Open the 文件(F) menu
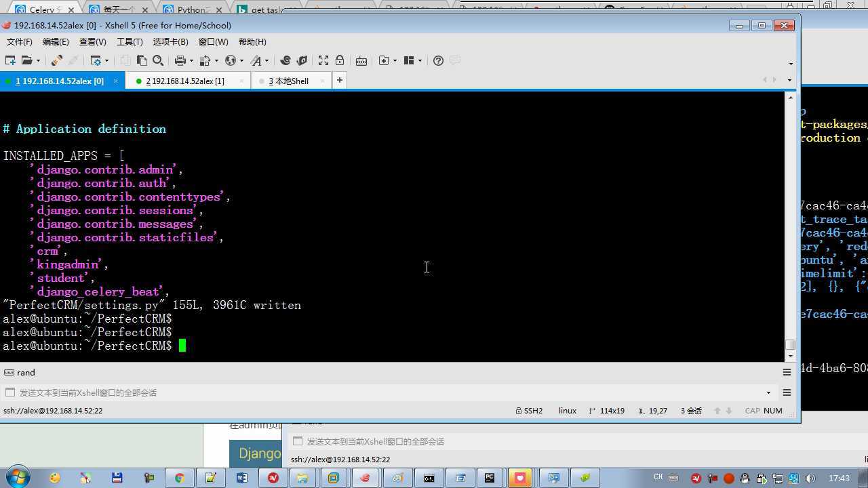 [x=20, y=42]
